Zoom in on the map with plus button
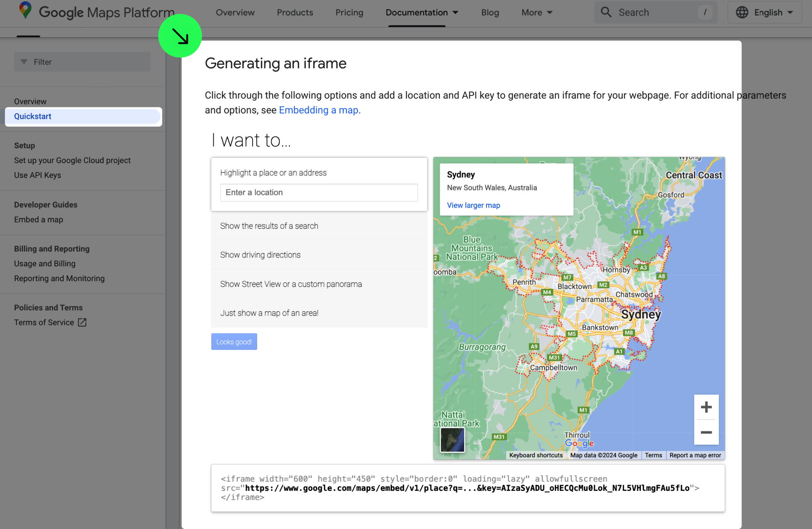812x529 pixels. pos(706,407)
